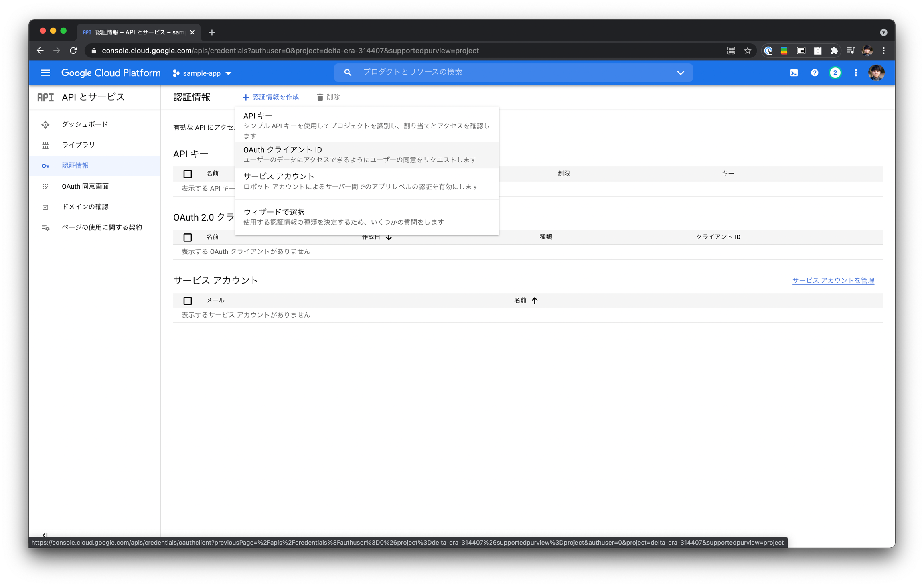This screenshot has height=586, width=924.
Task: Open OAuth 同意画面 in the sidebar
Action: pyautogui.click(x=85, y=186)
